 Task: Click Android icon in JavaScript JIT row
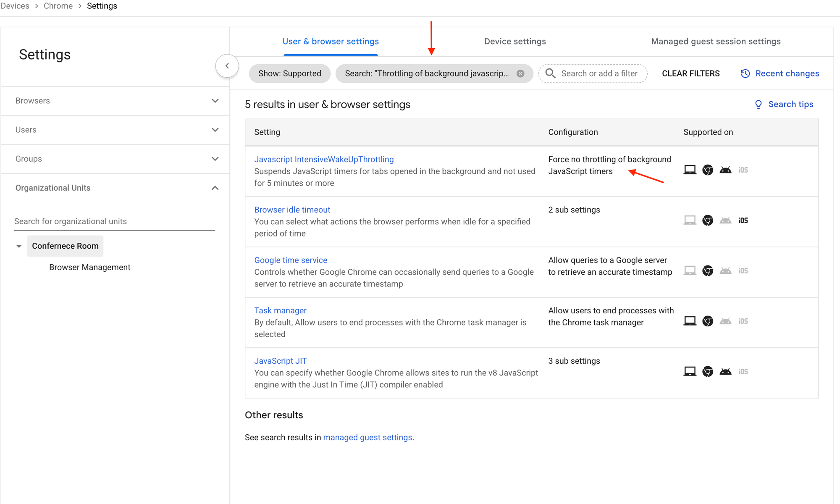pos(725,371)
